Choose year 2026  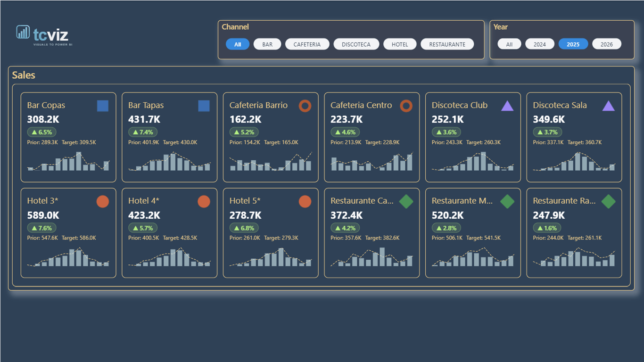pyautogui.click(x=607, y=44)
